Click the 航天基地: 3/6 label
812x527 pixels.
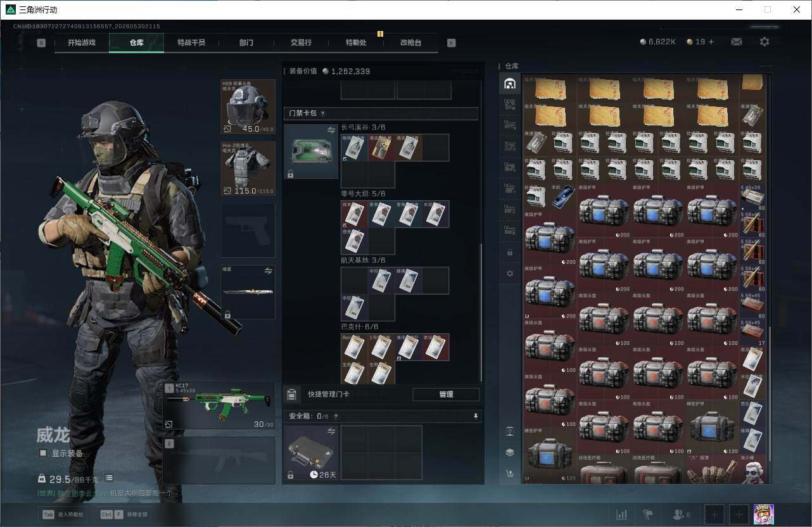click(363, 260)
